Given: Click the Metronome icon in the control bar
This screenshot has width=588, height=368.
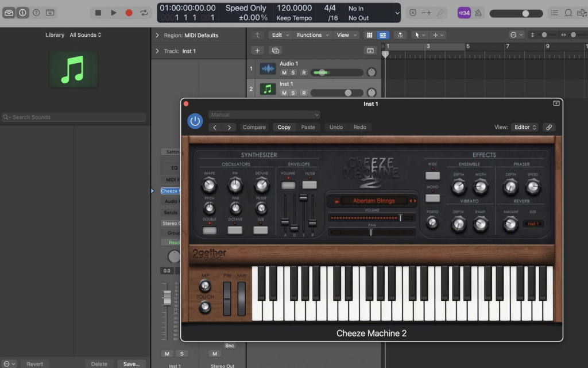Looking at the screenshot, I should [x=478, y=12].
